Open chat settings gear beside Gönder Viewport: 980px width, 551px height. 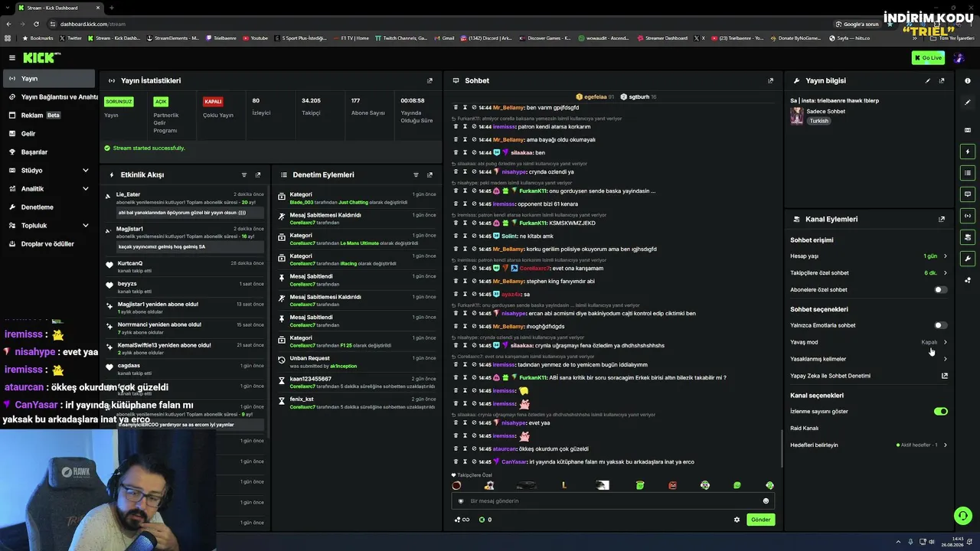(737, 520)
